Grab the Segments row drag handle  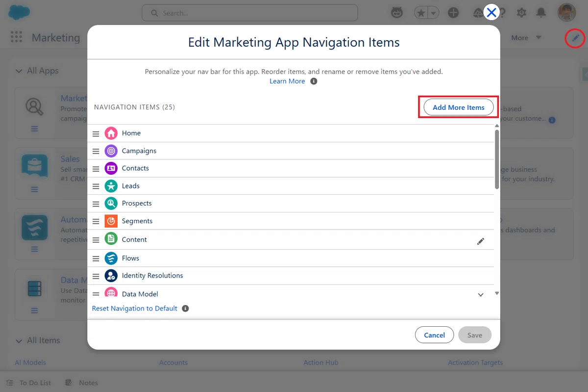pos(96,221)
